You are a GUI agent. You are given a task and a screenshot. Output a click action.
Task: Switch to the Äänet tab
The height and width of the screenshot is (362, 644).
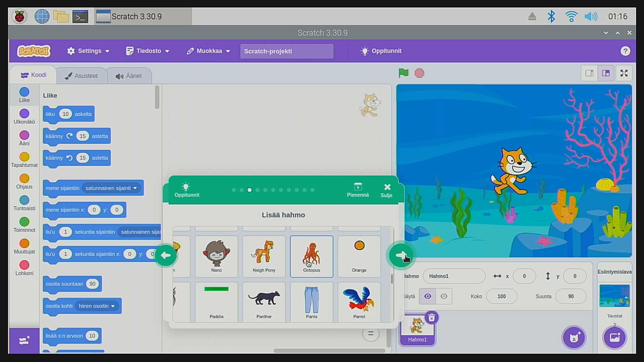(129, 76)
